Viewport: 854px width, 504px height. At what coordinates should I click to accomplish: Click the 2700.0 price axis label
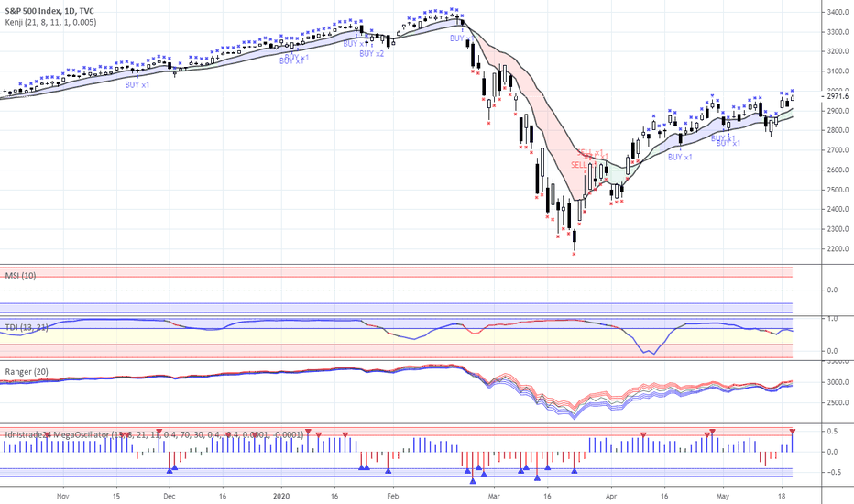[x=838, y=150]
